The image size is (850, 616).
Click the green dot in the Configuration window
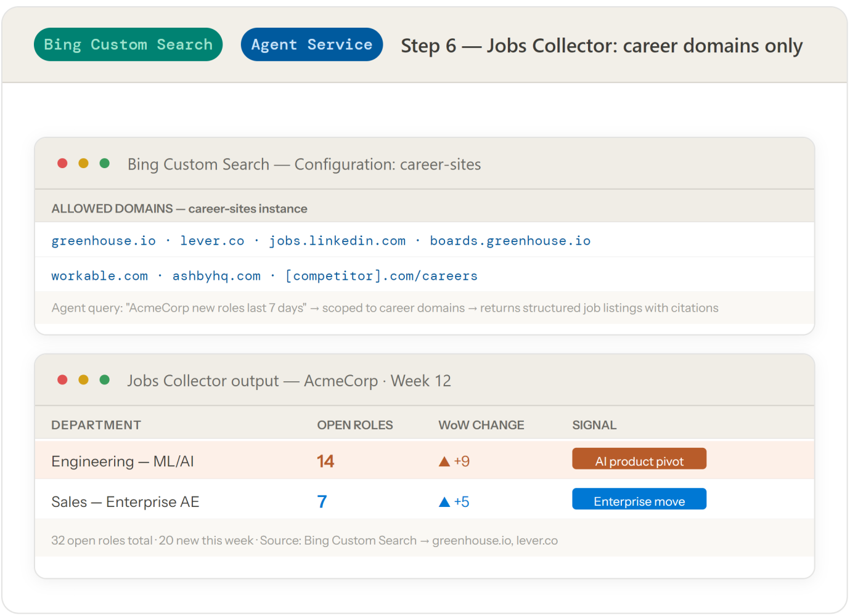point(105,163)
